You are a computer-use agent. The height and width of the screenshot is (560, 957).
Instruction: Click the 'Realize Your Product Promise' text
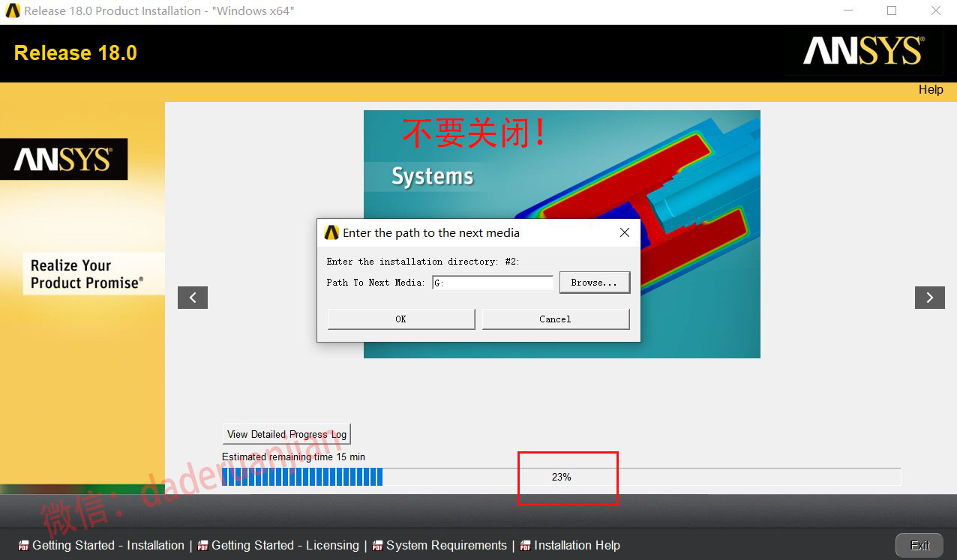[85, 274]
